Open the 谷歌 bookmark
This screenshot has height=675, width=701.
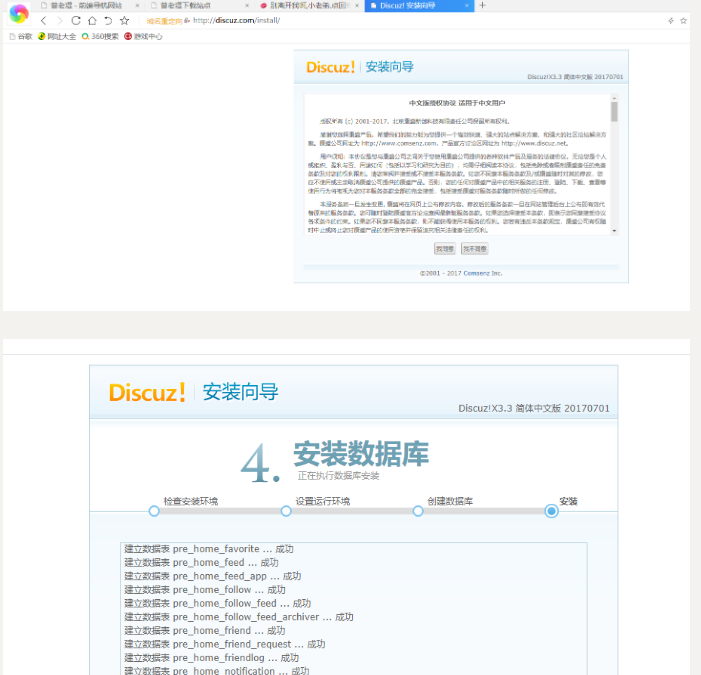[21, 37]
